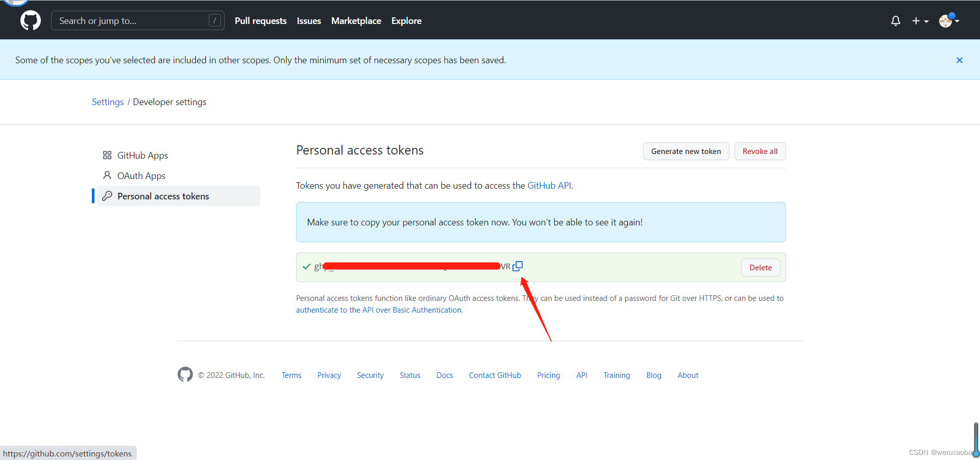Open the About footer link

tap(688, 375)
